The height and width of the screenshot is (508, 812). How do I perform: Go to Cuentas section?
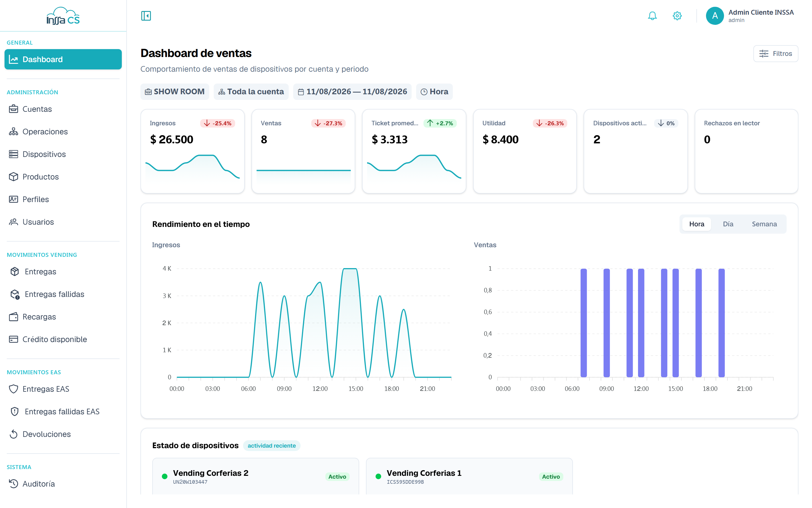pyautogui.click(x=63, y=109)
